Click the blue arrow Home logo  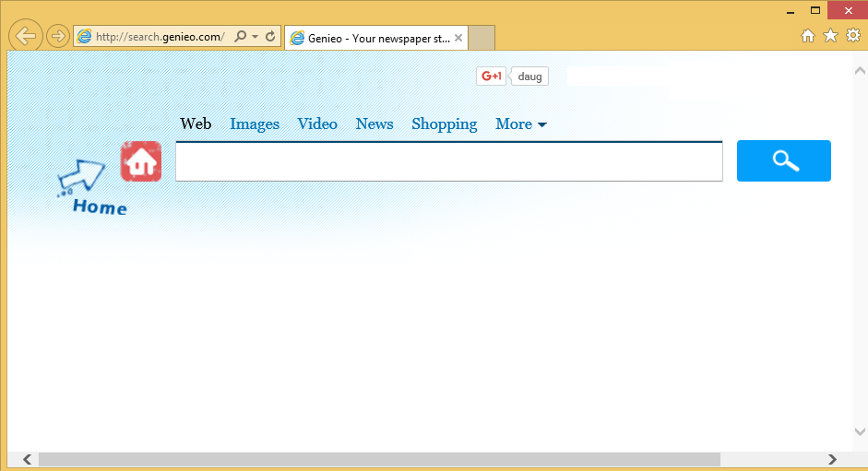(93, 187)
